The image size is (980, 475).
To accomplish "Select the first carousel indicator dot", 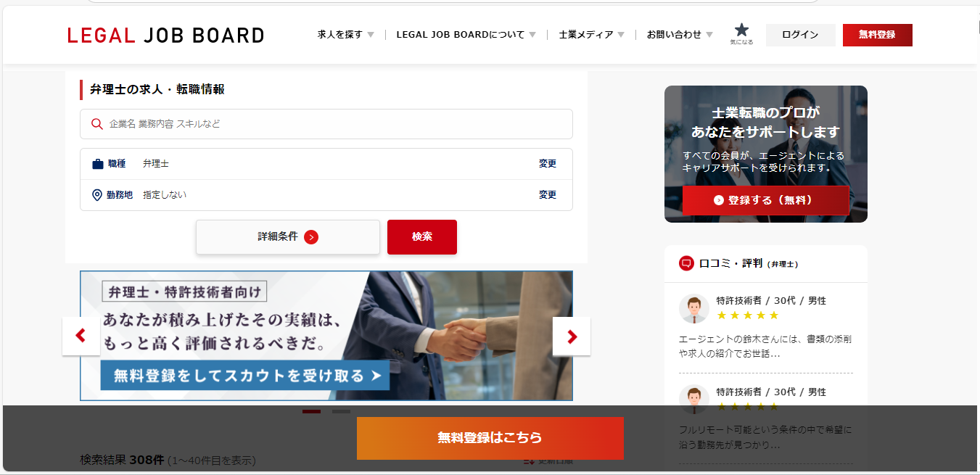I will pos(311,411).
